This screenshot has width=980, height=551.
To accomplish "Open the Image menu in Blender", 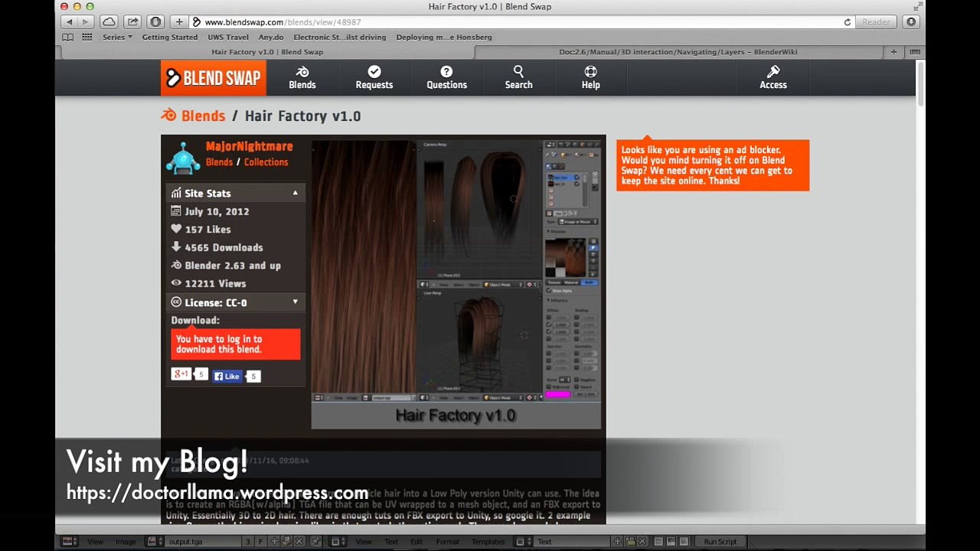I will (x=126, y=541).
